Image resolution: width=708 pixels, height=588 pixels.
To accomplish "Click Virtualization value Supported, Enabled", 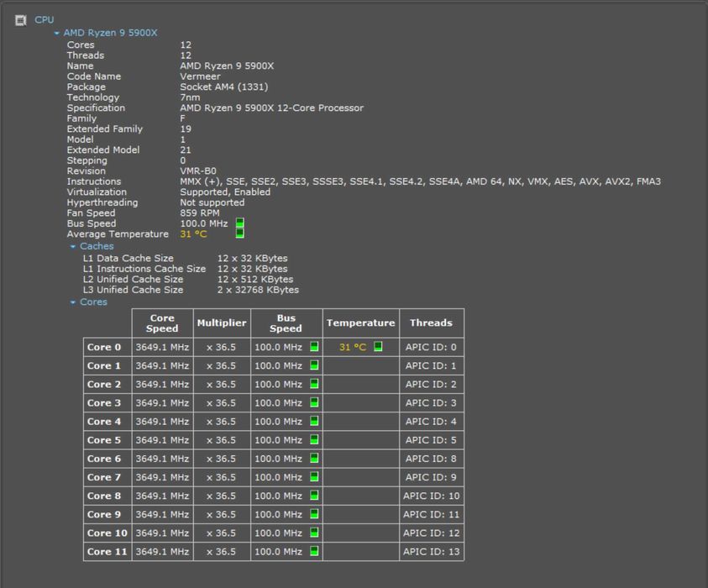I will click(x=225, y=192).
